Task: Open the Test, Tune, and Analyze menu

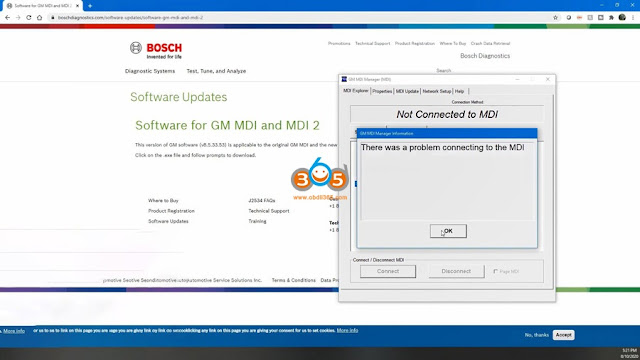Action: [216, 71]
